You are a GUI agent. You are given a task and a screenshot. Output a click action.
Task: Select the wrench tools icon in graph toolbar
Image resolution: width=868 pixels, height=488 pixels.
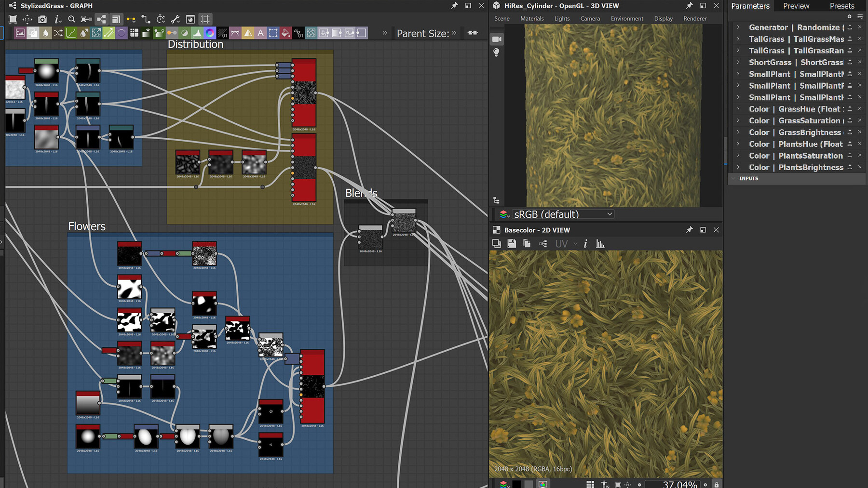click(175, 19)
